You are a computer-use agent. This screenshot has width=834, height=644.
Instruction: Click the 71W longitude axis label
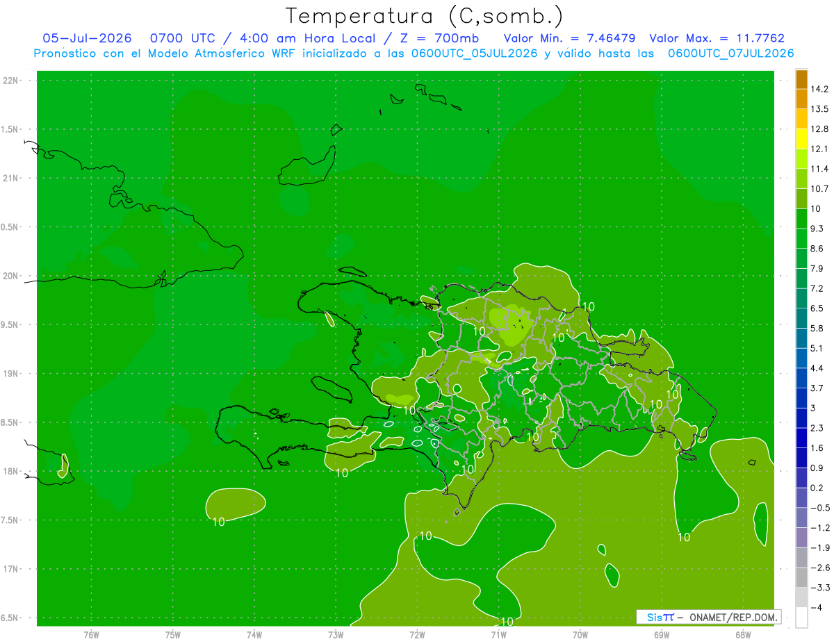click(498, 634)
